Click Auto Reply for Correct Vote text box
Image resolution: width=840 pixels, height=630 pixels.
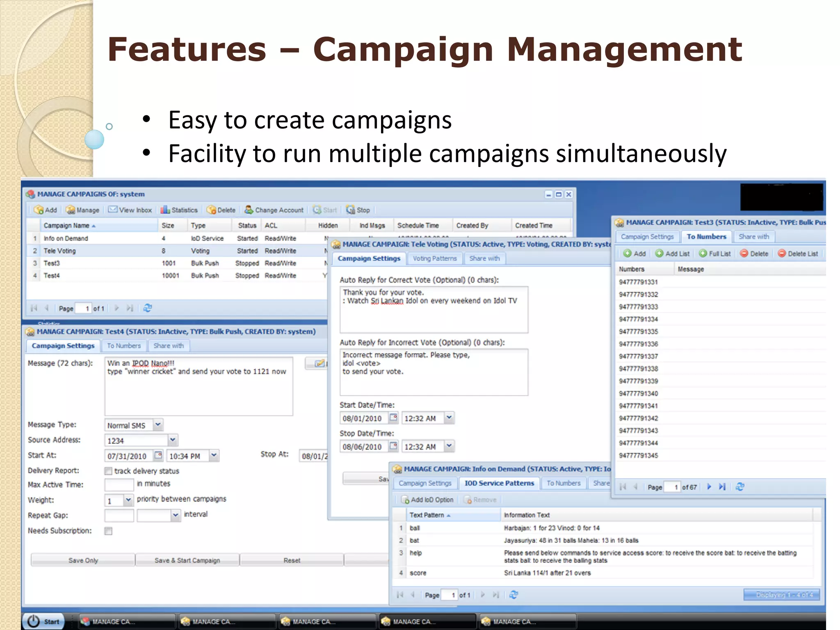coord(434,310)
